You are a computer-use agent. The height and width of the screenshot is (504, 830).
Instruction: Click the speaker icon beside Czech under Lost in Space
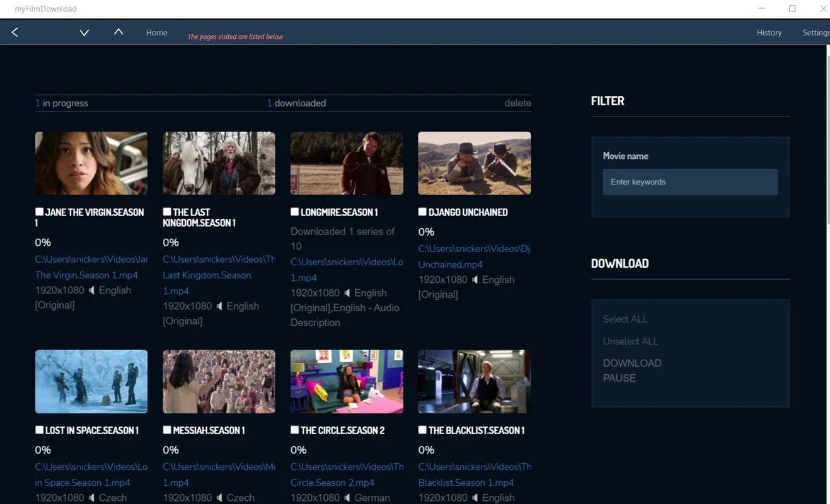coord(92,498)
